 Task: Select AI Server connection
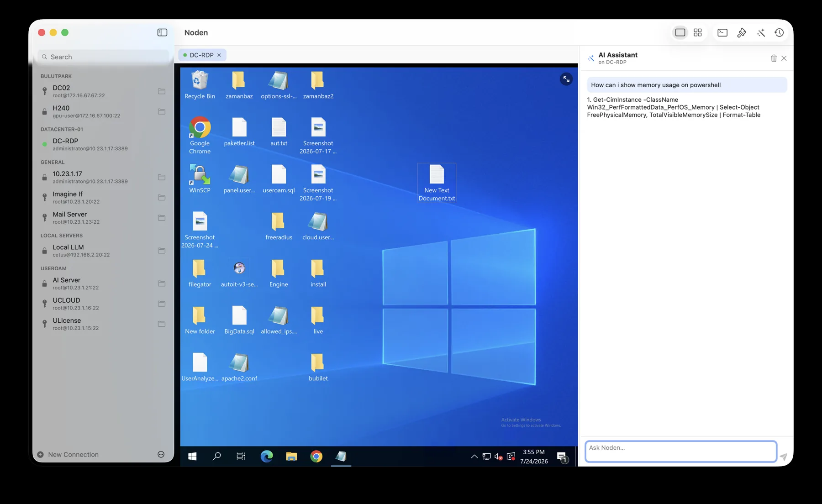103,283
